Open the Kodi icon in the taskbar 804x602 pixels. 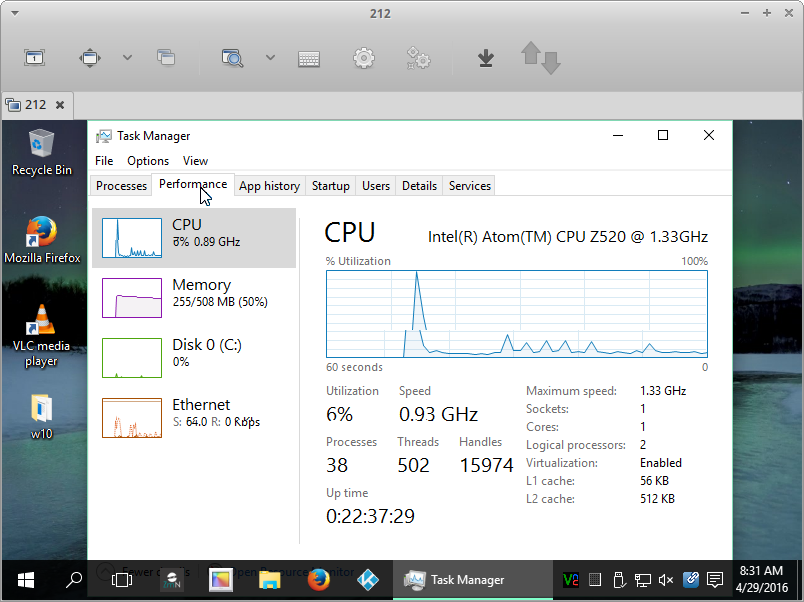[368, 580]
